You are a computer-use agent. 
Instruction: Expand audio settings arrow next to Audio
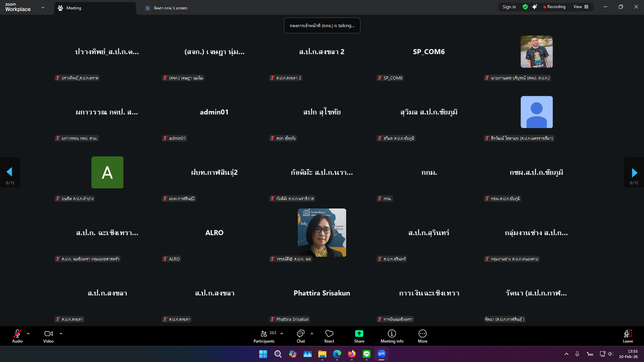pyautogui.click(x=28, y=334)
